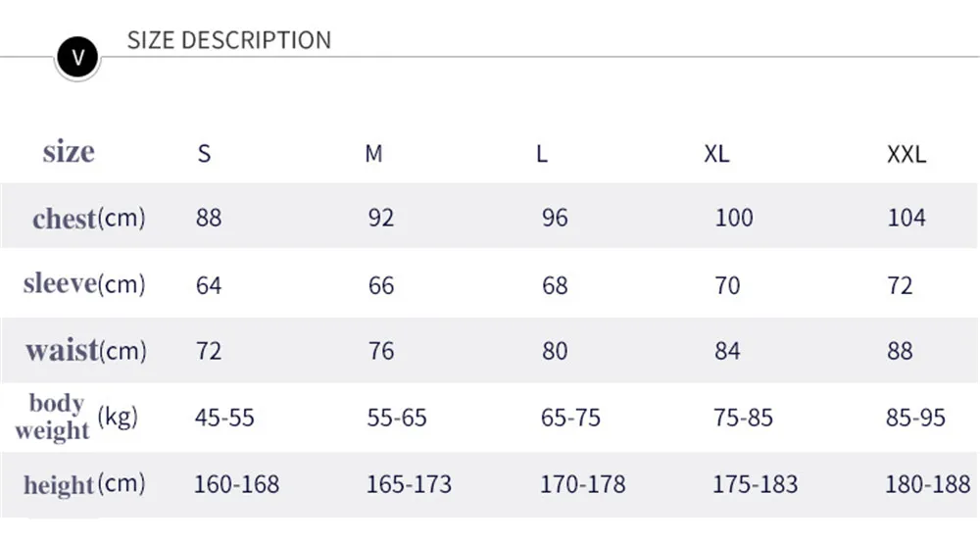This screenshot has height=545, width=980.
Task: Select the L size column header
Action: tap(542, 154)
